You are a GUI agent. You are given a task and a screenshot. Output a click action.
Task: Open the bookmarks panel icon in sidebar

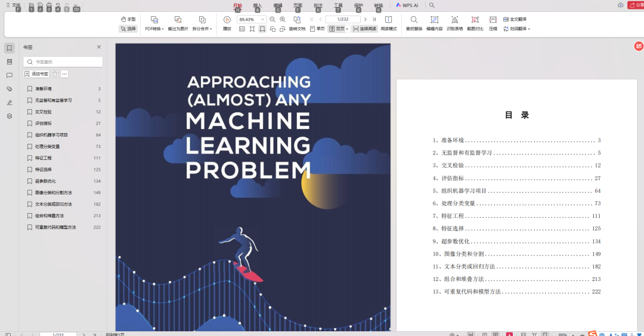(10, 48)
